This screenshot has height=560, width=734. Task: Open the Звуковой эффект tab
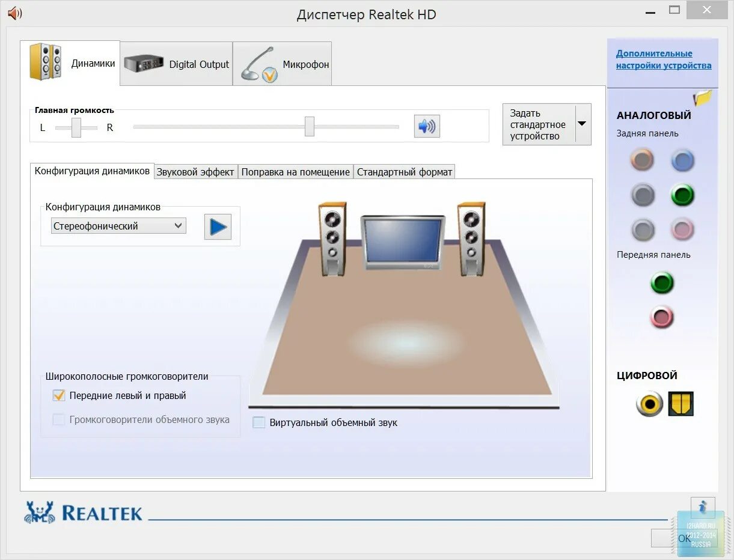coord(195,172)
